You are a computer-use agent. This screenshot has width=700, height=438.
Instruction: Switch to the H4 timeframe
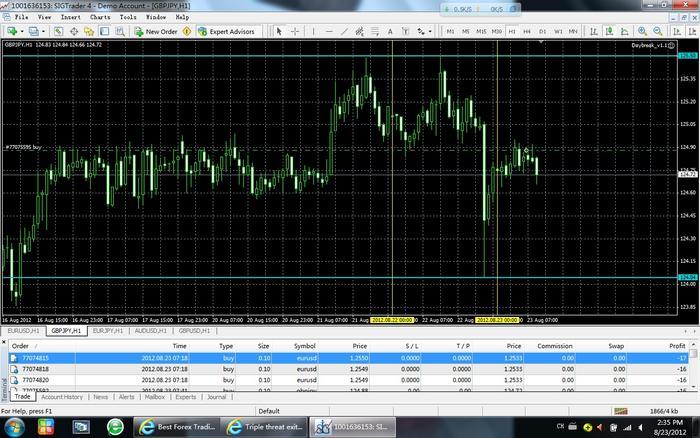(x=527, y=31)
